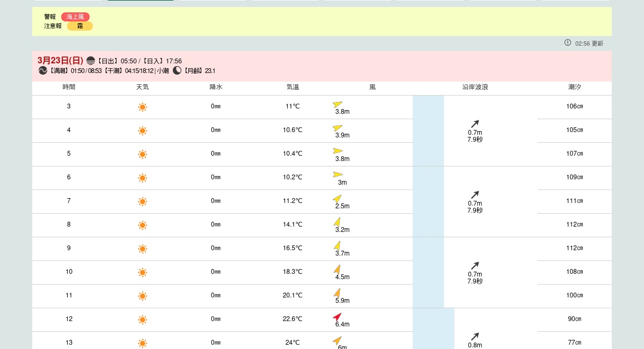Click the 112cm tide value at 9 o'clock
This screenshot has width=644, height=349.
574,248
